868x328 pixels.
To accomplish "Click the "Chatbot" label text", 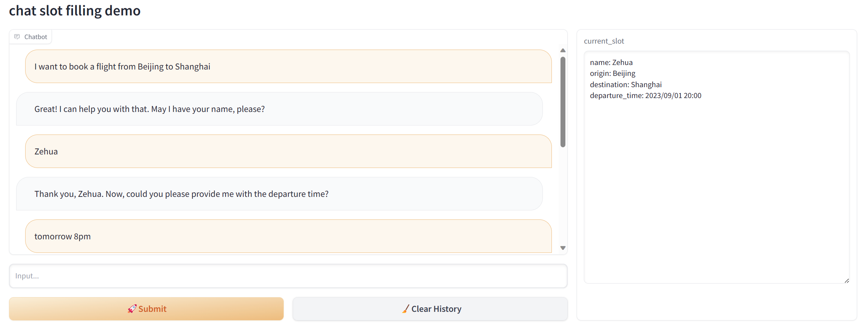I will tap(36, 37).
